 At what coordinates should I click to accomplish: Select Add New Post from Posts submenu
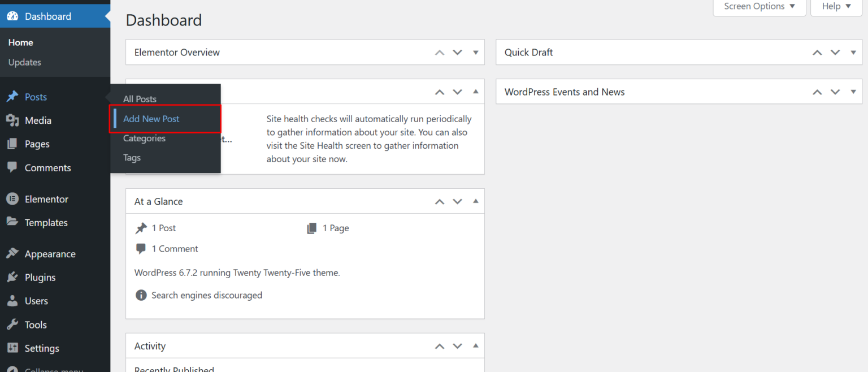(151, 119)
